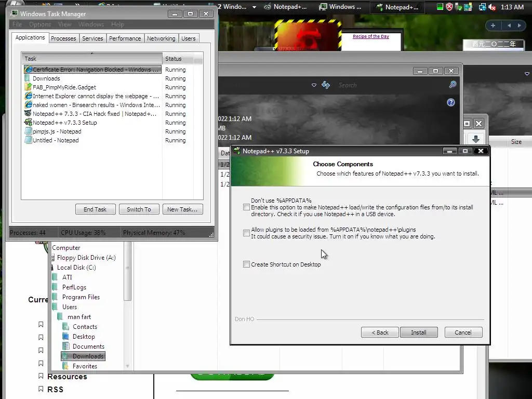Screen dimensions: 532x399
Task: Select Floppy Disk Drive (A:) in folder tree
Action: tap(86, 258)
